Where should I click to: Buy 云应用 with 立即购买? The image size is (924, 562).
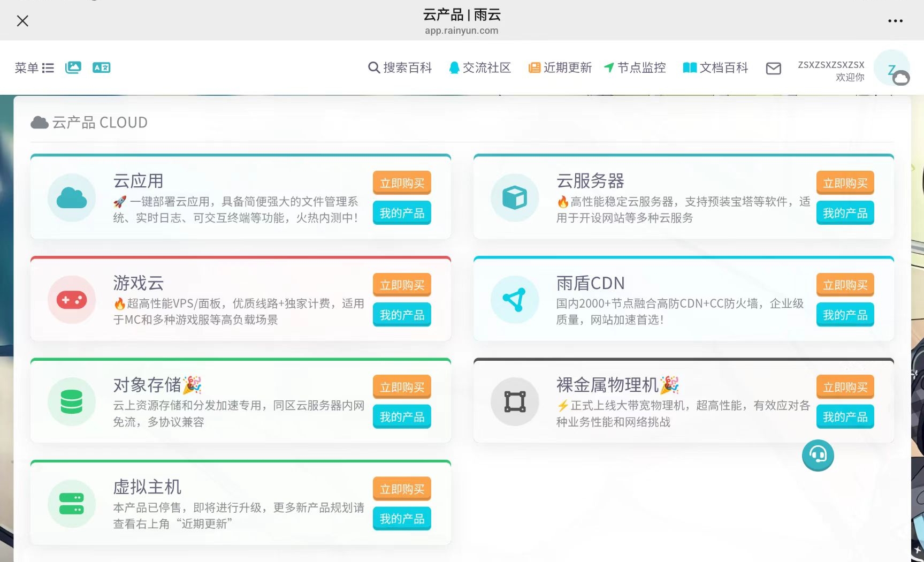point(402,183)
